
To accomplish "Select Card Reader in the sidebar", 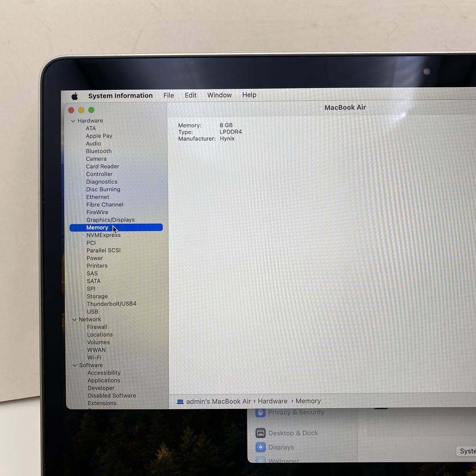I will coord(102,166).
